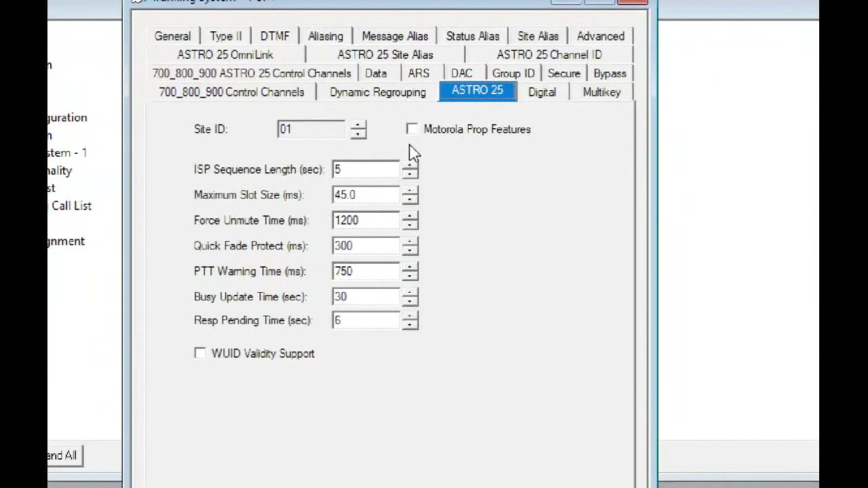
Task: Switch to ASTRO 25 Channel ID tab
Action: point(549,54)
